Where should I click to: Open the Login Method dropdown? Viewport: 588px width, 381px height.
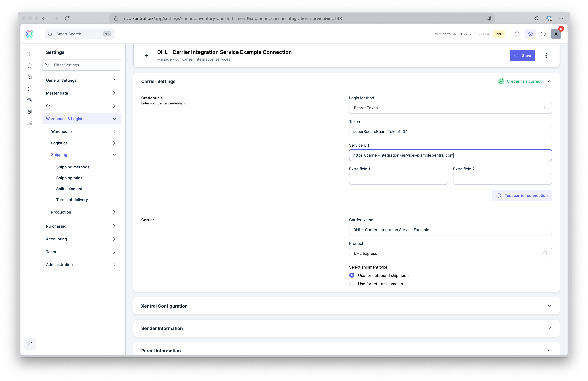click(x=450, y=108)
